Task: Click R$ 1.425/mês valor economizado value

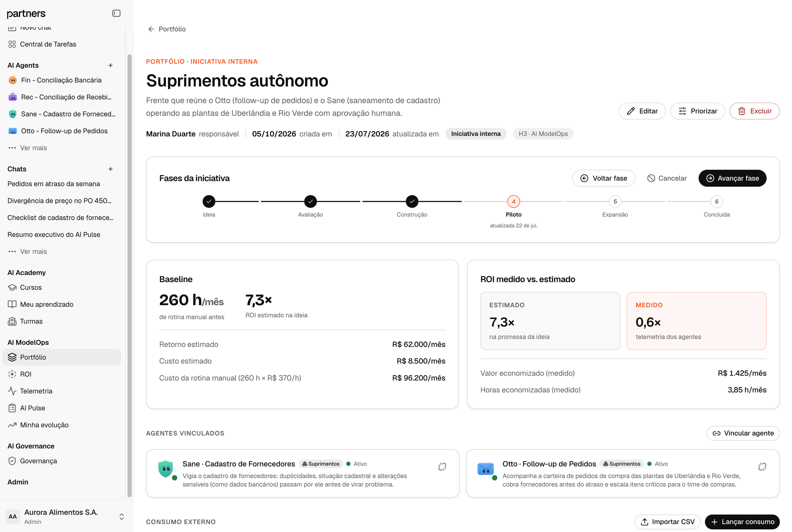Action: [x=742, y=373]
